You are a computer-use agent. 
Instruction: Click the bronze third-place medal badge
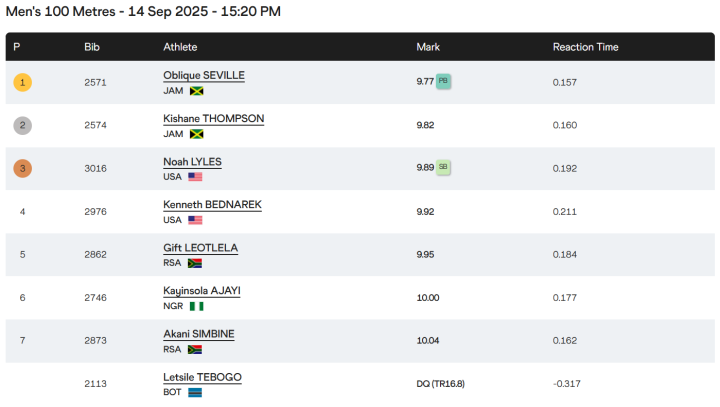(22, 168)
